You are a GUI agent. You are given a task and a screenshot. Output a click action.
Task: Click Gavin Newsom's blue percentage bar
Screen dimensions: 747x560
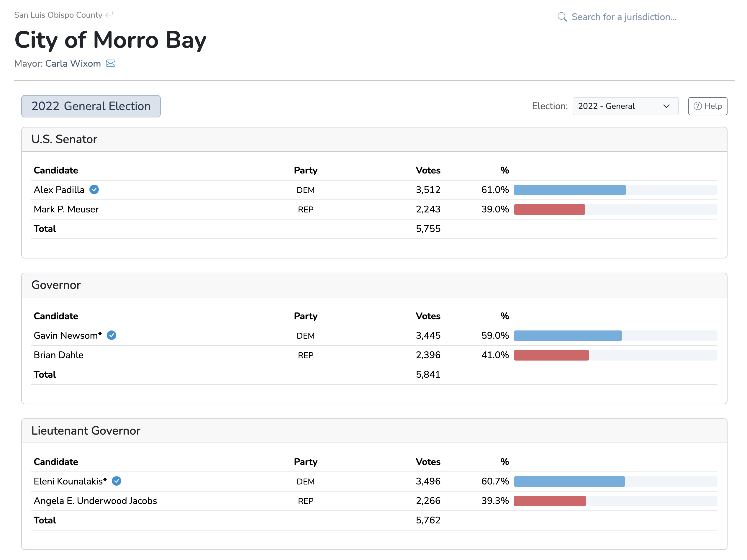[x=568, y=336]
